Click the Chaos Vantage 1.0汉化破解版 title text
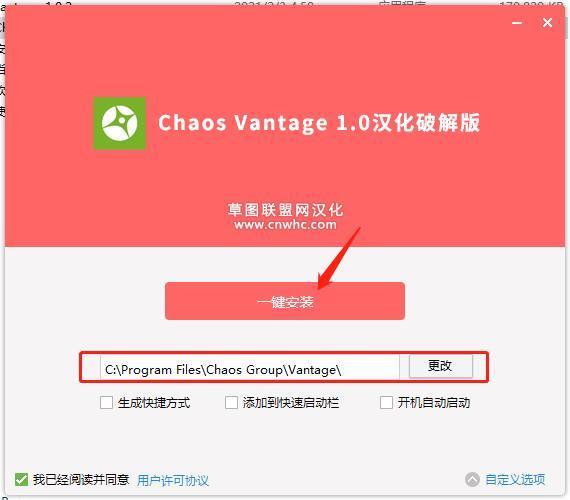This screenshot has height=500, width=570. [319, 123]
